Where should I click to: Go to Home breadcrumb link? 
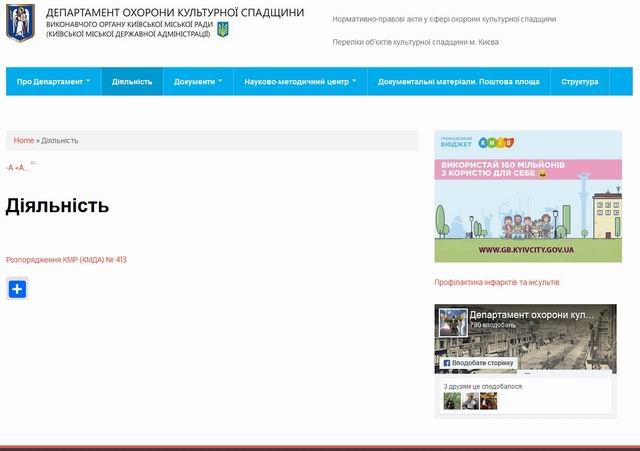point(24,140)
